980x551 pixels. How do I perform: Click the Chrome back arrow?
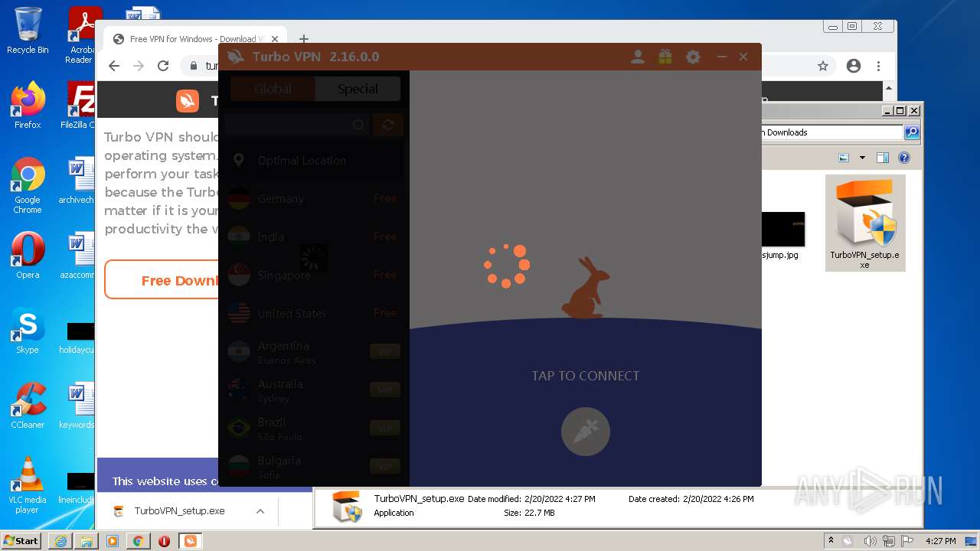114,66
